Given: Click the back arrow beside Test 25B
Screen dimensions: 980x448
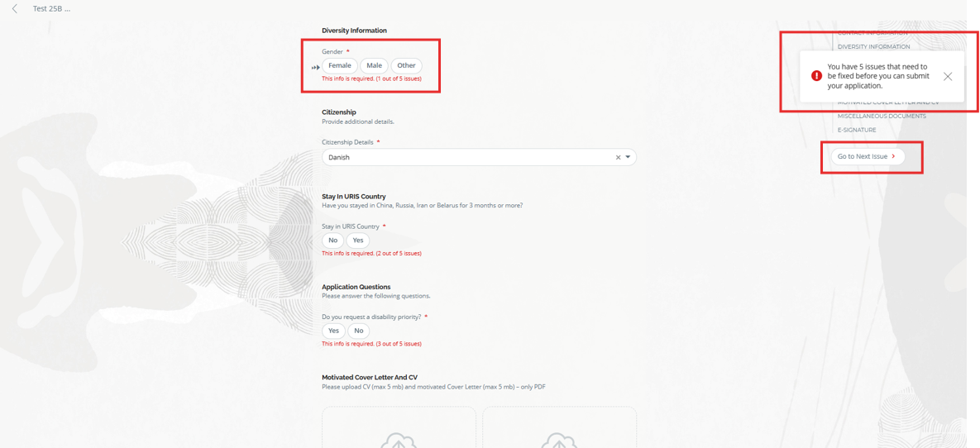Looking at the screenshot, I should point(15,9).
